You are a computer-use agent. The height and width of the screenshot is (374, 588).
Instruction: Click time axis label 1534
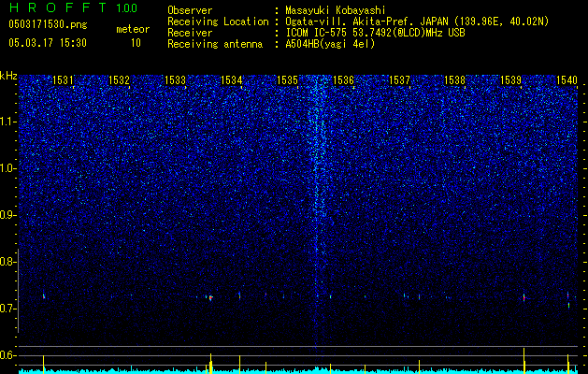(231, 79)
